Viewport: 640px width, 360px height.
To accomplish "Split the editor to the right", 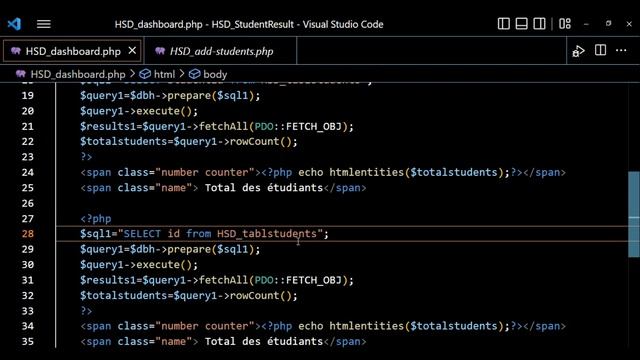I will (600, 50).
